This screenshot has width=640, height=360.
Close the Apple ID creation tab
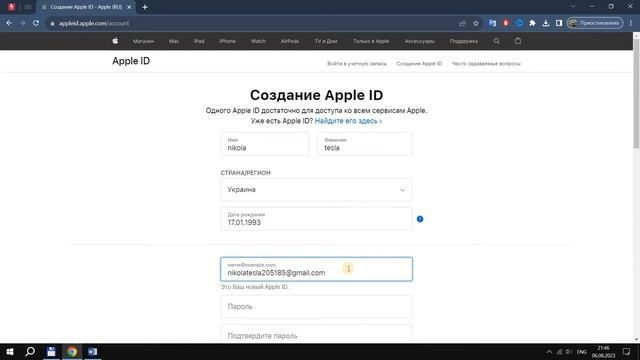[x=129, y=7]
